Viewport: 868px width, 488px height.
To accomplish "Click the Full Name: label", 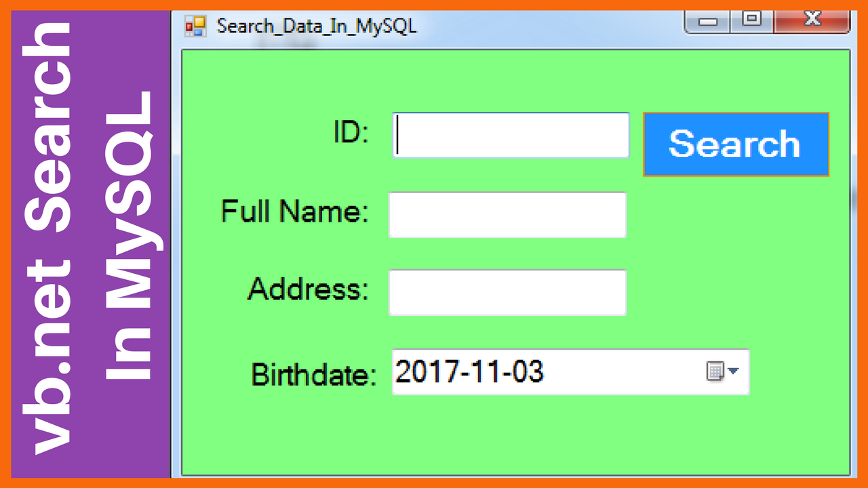I will click(295, 211).
